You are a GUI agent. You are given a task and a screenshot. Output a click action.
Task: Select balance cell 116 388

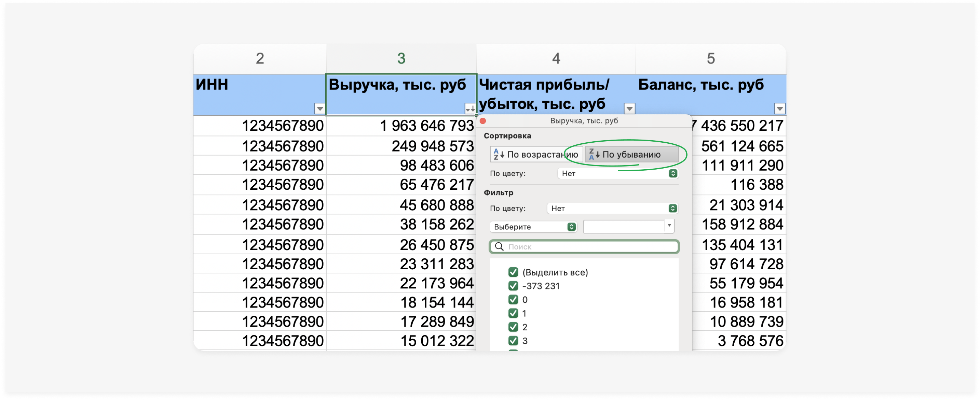tap(739, 185)
